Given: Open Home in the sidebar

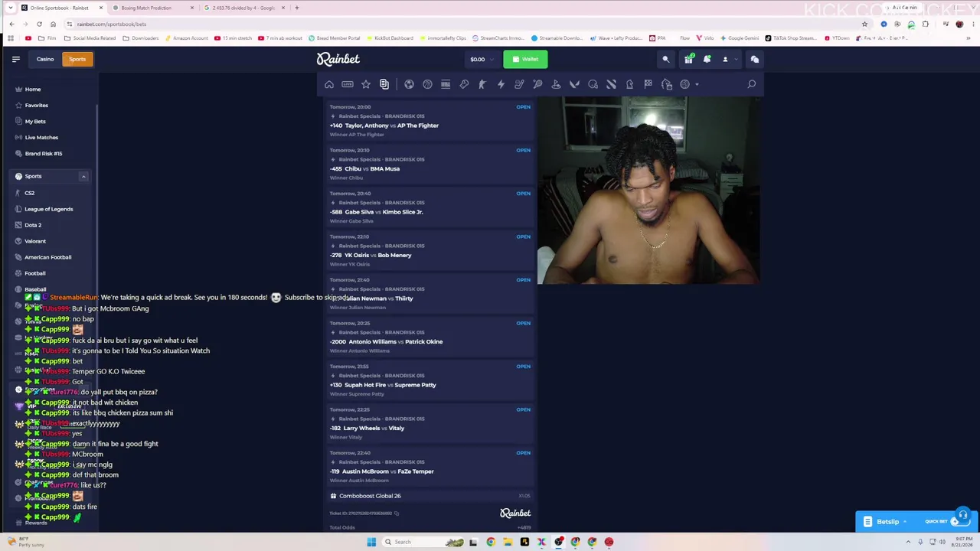Looking at the screenshot, I should click(33, 89).
